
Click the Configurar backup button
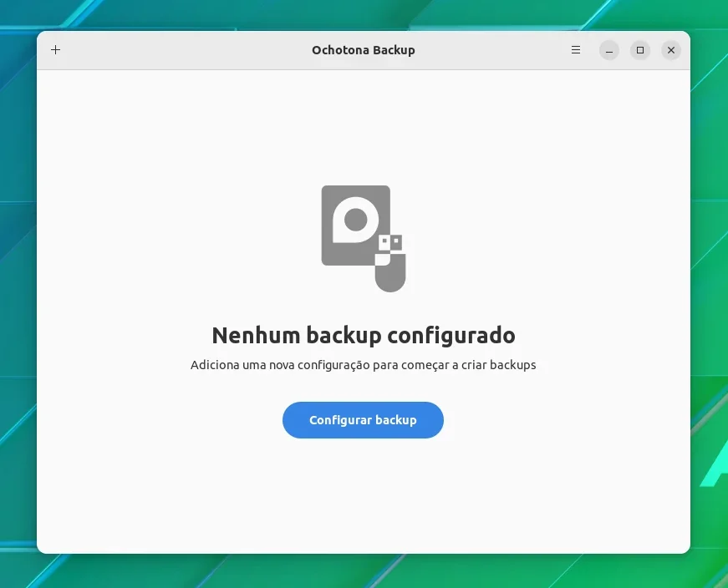tap(363, 420)
